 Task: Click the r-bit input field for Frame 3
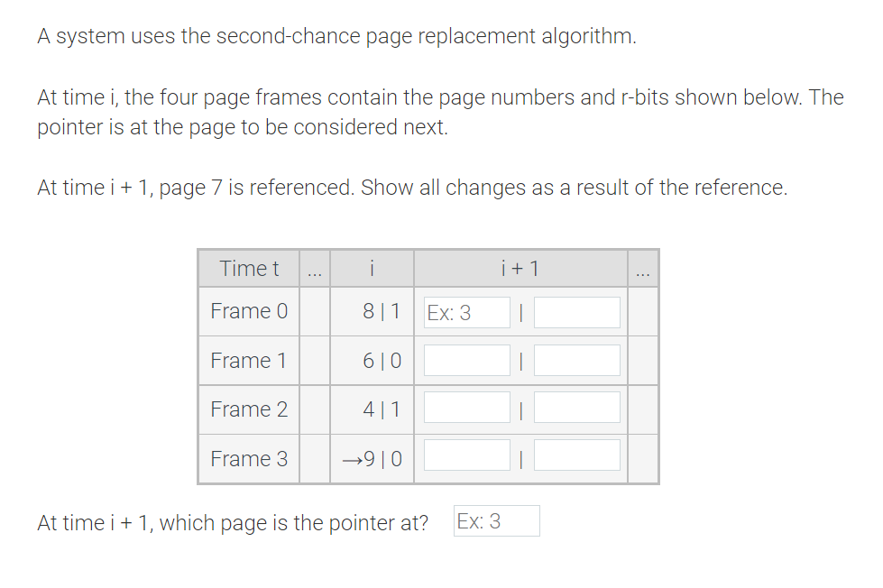coord(576,456)
